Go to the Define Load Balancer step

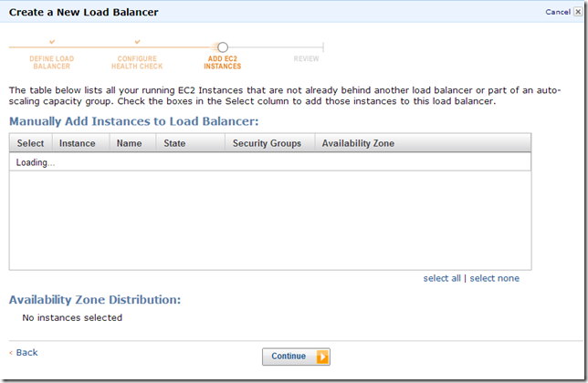(x=52, y=63)
